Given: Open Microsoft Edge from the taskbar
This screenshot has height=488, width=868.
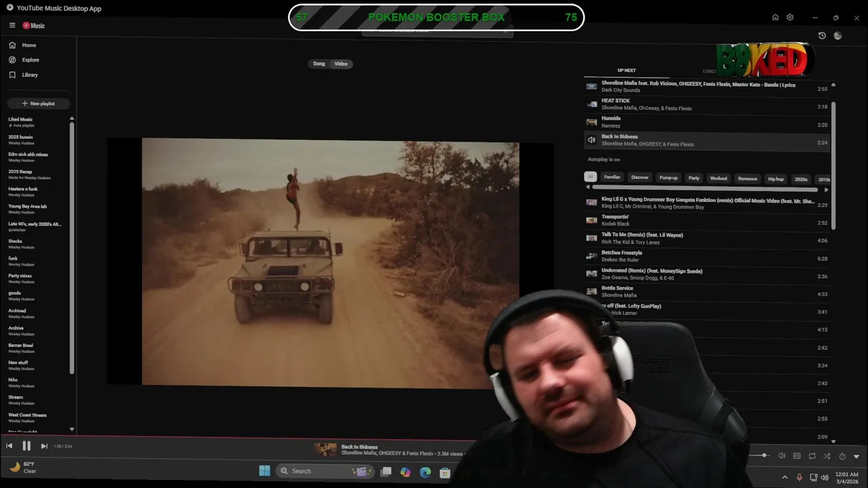Looking at the screenshot, I should 425,472.
